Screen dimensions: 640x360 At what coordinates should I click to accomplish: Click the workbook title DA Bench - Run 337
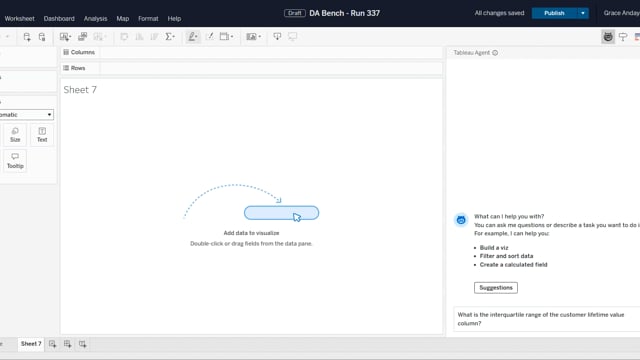pyautogui.click(x=344, y=13)
